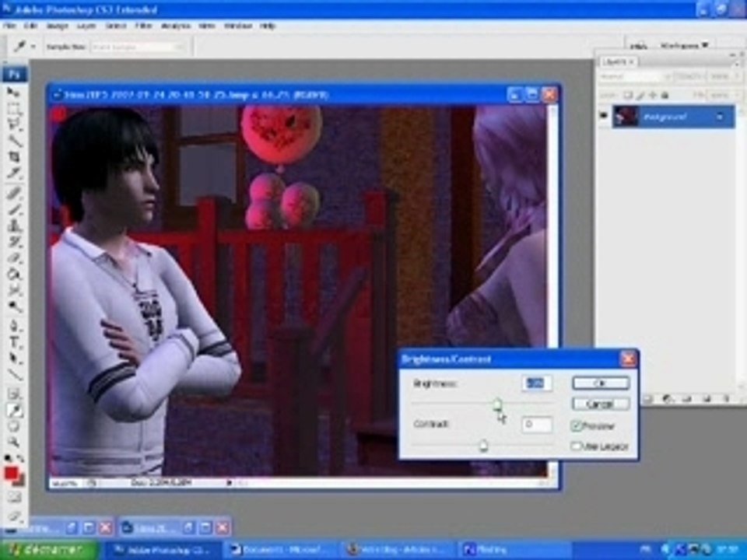The height and width of the screenshot is (560, 747).
Task: Click OK in Brightness/Contrast dialog
Action: [x=600, y=383]
